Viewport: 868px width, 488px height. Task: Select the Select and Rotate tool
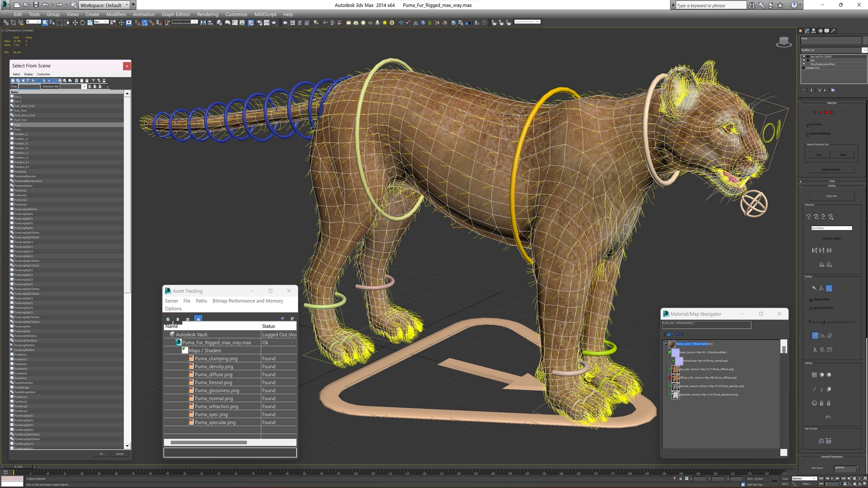[82, 23]
